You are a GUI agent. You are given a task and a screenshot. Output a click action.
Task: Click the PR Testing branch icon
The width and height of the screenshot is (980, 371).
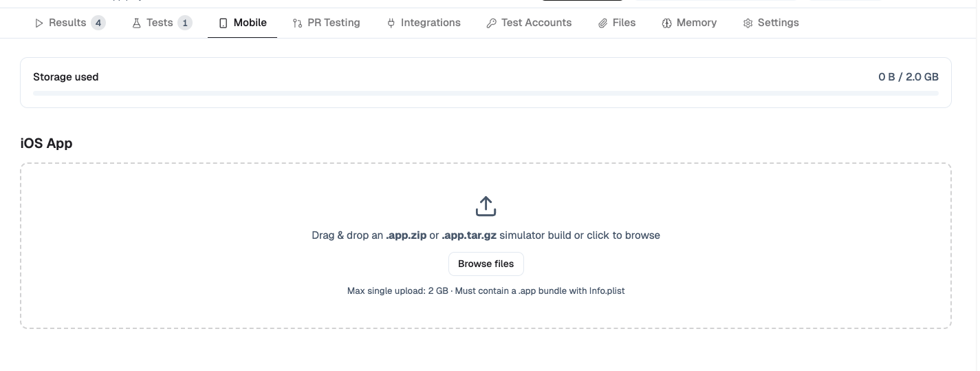click(x=297, y=23)
